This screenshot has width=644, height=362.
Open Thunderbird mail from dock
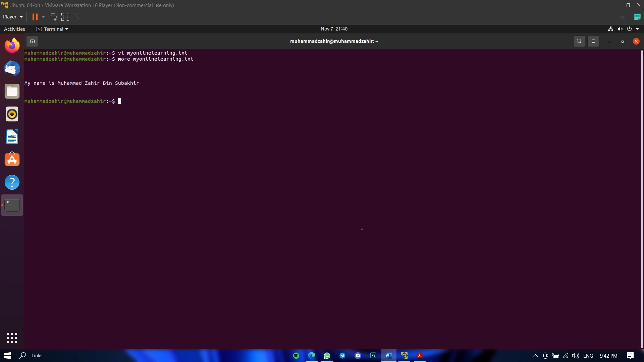click(x=12, y=68)
